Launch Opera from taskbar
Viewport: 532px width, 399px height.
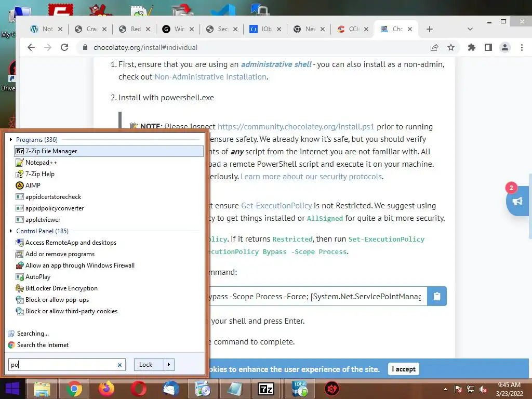pos(138,389)
